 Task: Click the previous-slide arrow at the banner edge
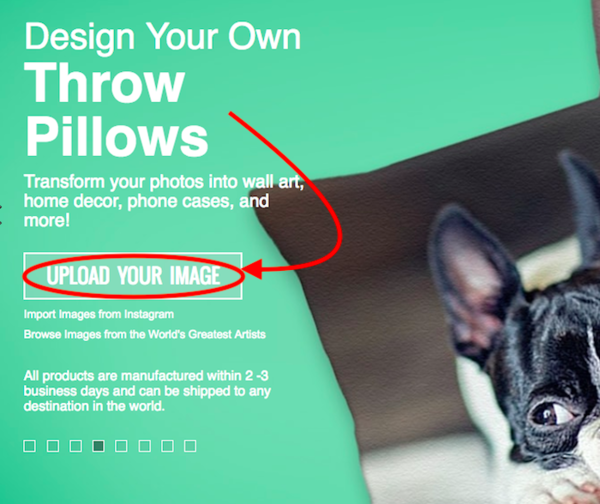1,214
